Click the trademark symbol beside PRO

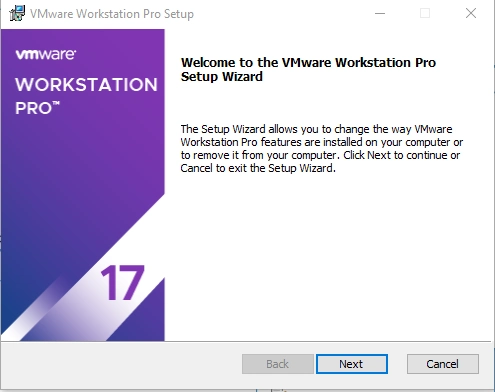56,103
